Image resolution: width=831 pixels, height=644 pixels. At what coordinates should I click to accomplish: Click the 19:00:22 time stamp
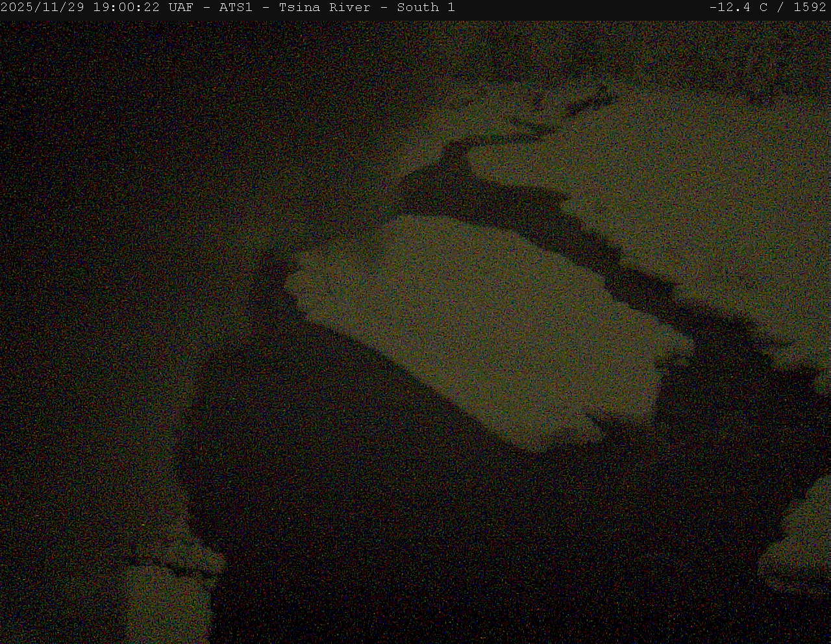tap(126, 8)
